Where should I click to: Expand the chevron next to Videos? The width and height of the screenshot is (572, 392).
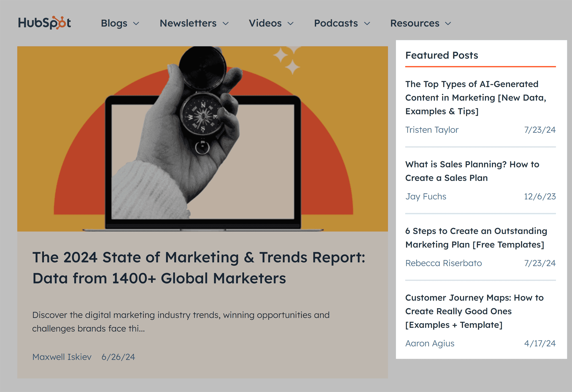[291, 24]
